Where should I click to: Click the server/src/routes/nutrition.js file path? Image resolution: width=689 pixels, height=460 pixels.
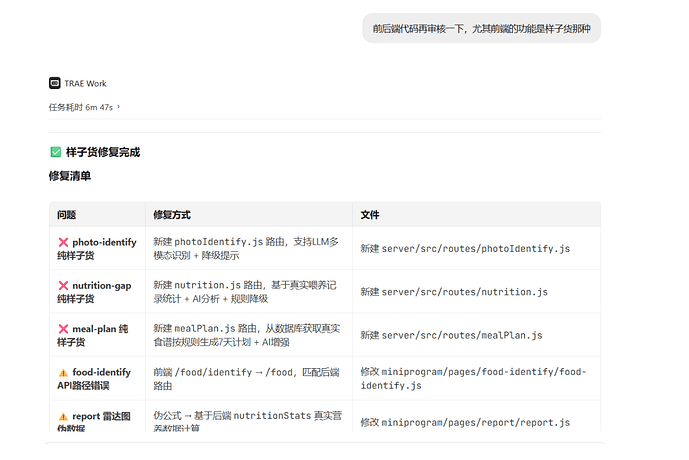pyautogui.click(x=464, y=292)
